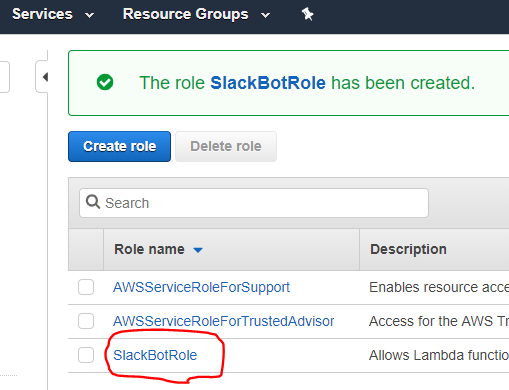Open the Resource Groups menu
Image resolution: width=509 pixels, height=390 pixels.
185,14
